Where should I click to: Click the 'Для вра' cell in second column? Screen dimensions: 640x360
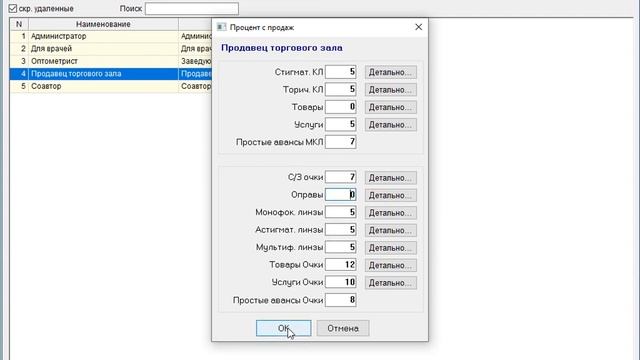point(196,49)
